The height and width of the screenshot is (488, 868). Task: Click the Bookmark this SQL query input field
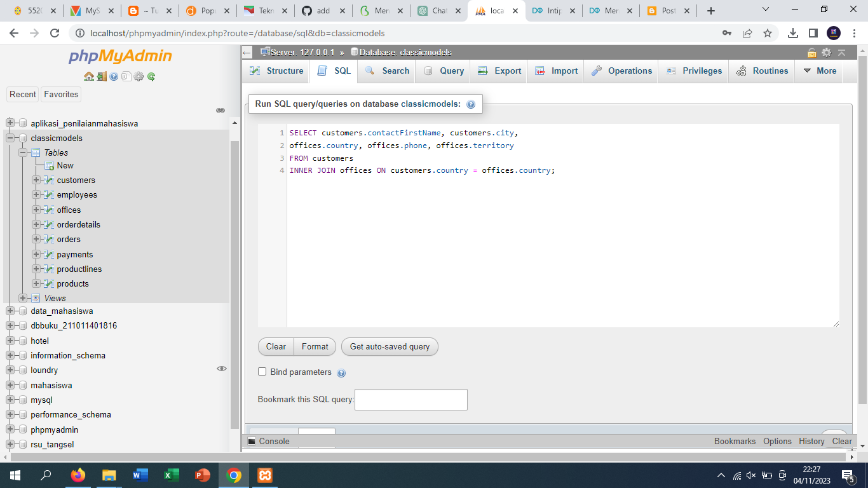411,400
